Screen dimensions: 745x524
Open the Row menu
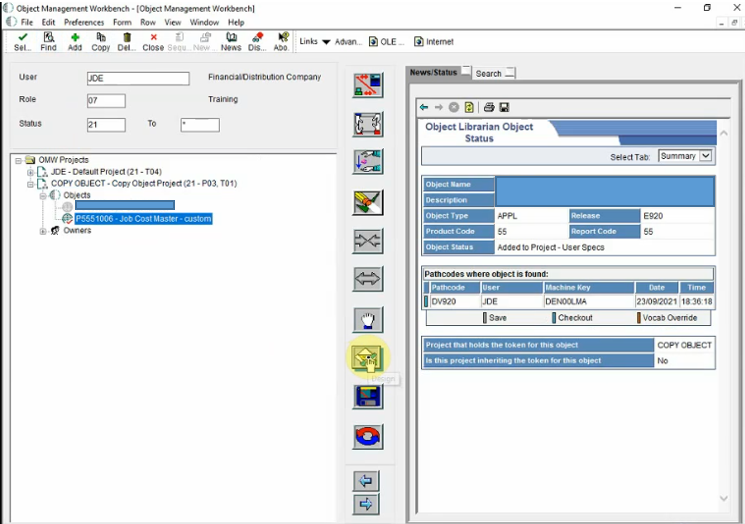148,22
